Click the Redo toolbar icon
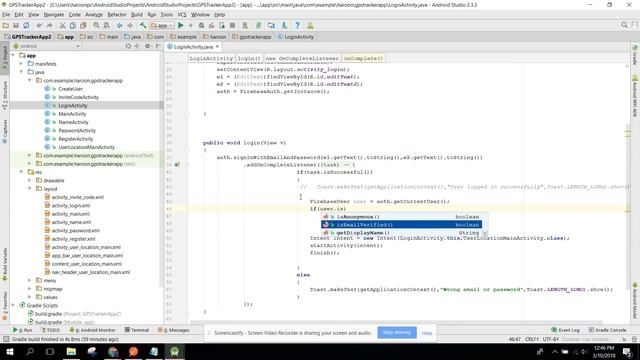Image resolution: width=640 pixels, height=360 pixels. pos(50,25)
